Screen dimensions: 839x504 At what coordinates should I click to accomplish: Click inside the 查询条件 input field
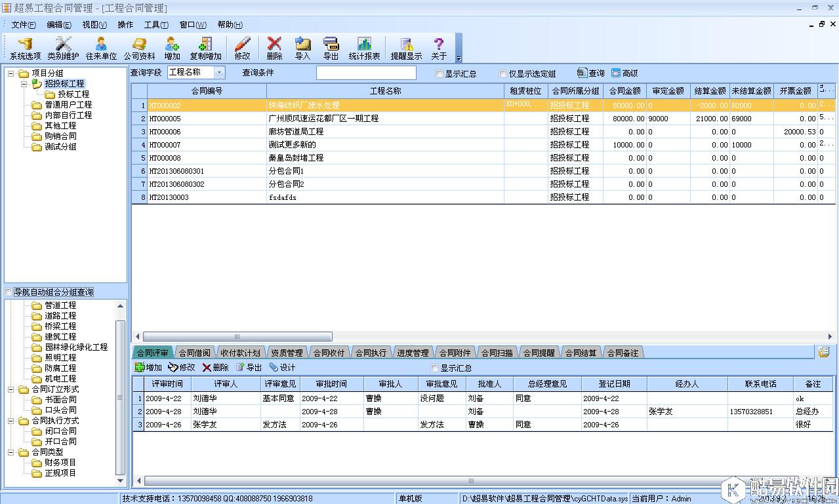click(x=365, y=73)
